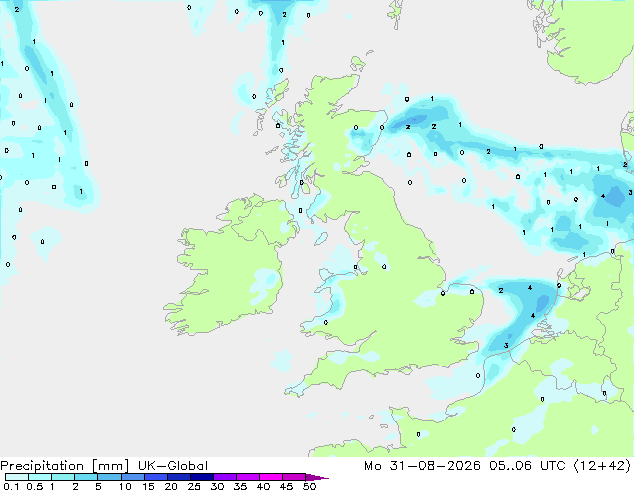Select the 10–15 mm blue legend swatch

(x=133, y=477)
